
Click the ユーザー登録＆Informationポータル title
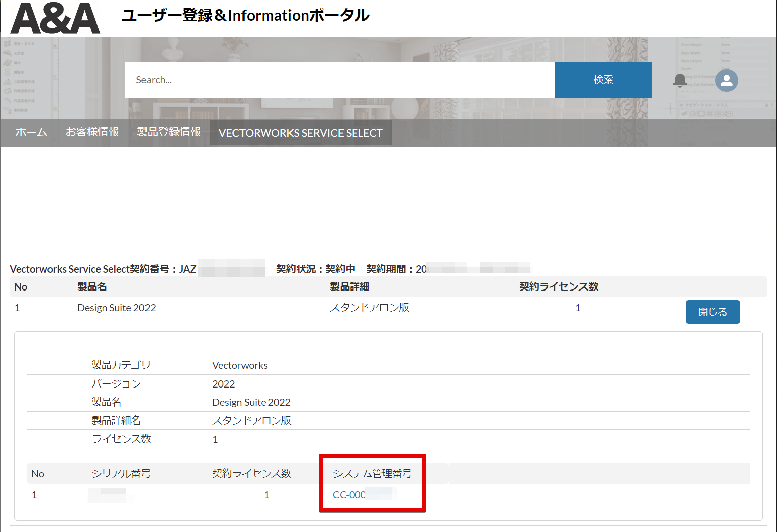click(246, 15)
